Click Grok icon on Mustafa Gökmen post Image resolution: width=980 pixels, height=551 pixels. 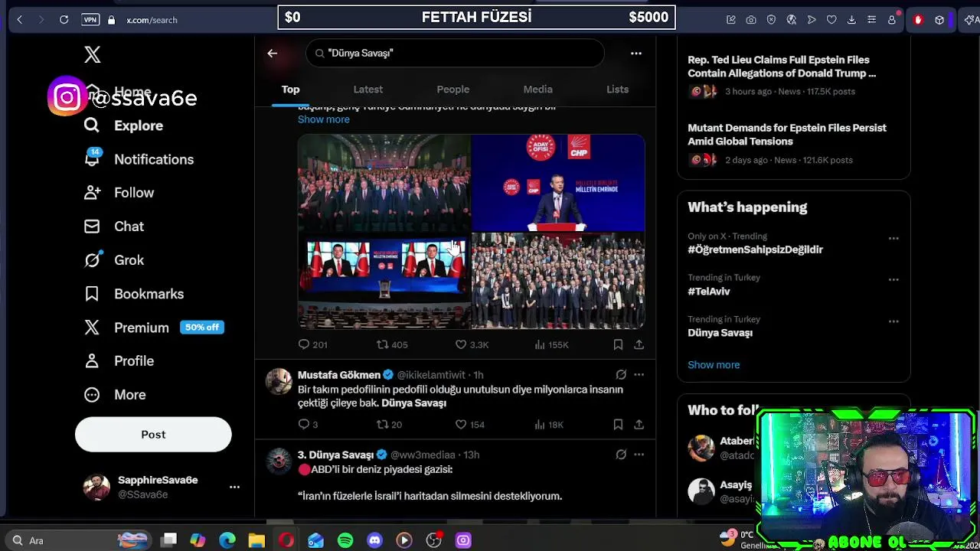[621, 375]
